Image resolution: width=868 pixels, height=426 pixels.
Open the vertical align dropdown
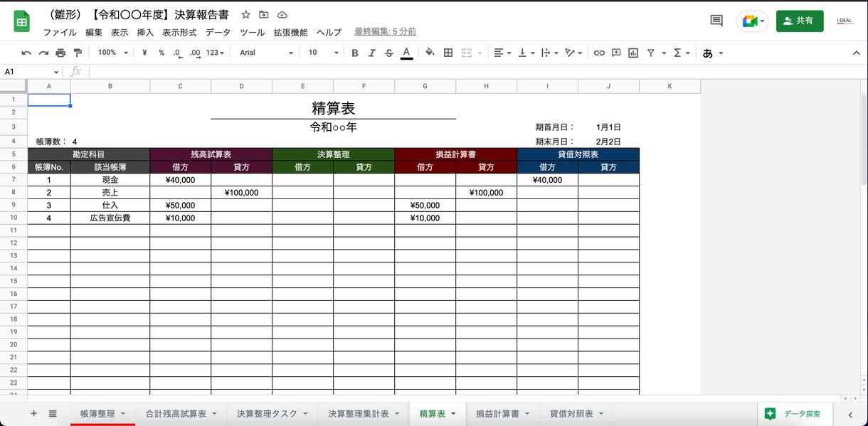click(x=526, y=53)
